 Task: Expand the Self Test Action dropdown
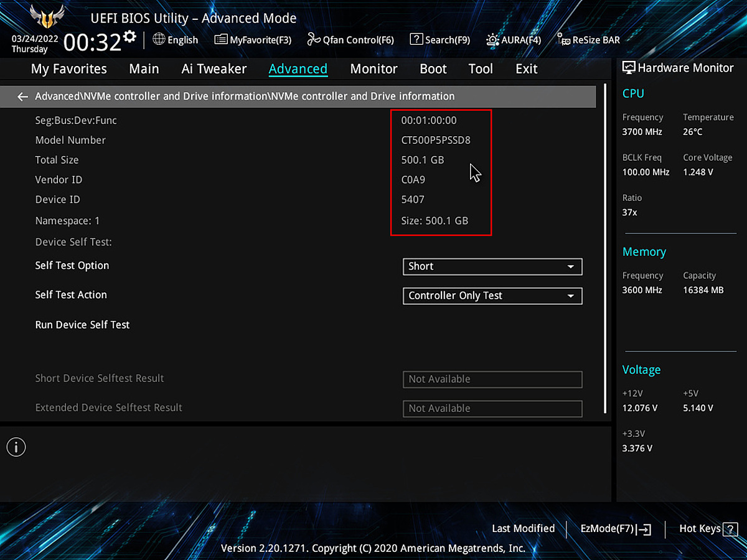(492, 296)
